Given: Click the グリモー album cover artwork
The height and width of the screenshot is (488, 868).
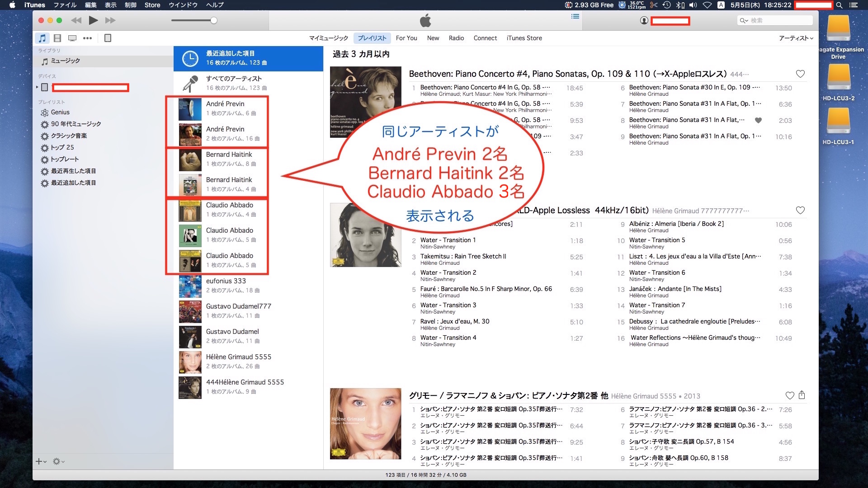Looking at the screenshot, I should pos(366,424).
